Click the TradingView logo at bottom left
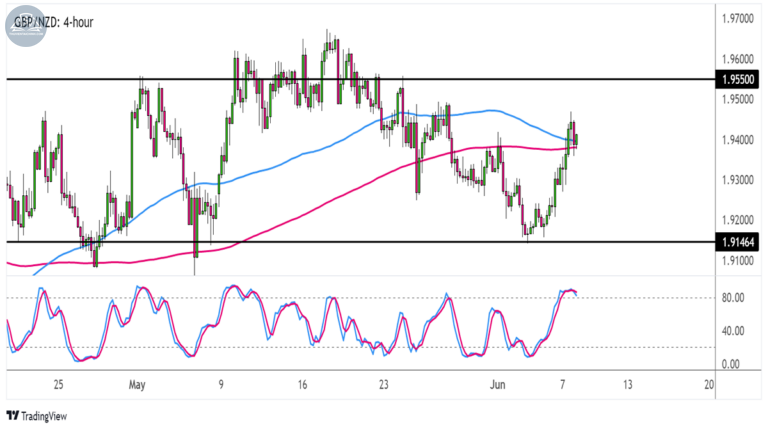The height and width of the screenshot is (432, 768). [37, 416]
